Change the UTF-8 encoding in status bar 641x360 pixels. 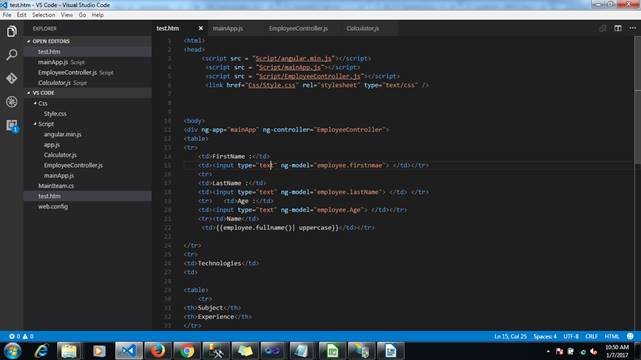tap(571, 336)
